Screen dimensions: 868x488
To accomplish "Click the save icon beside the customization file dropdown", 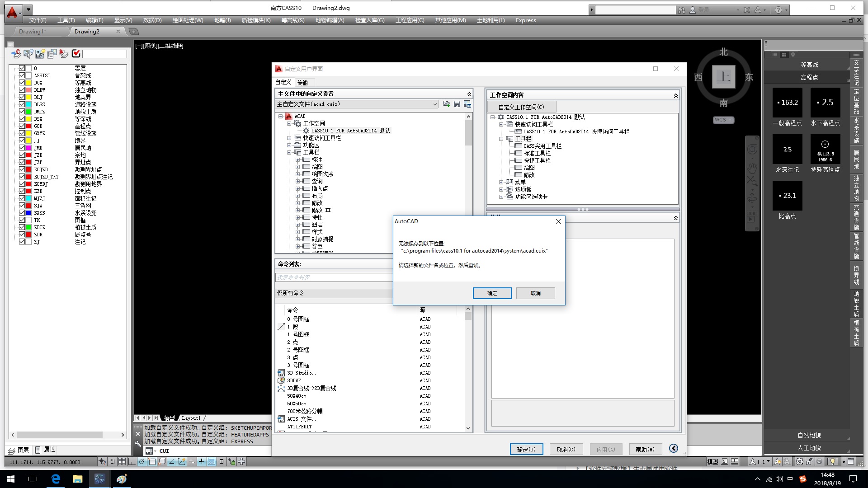I will click(x=457, y=104).
